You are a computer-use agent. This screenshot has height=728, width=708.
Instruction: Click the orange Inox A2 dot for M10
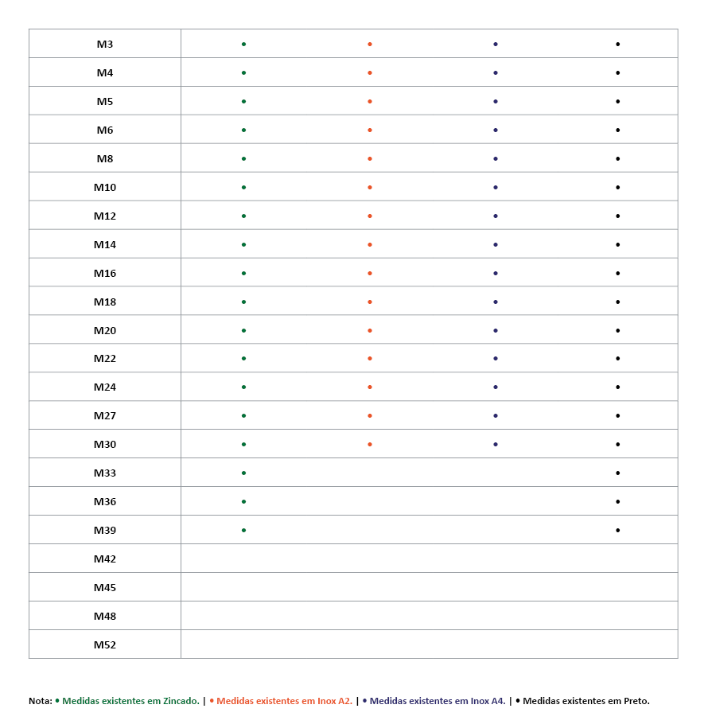point(370,188)
